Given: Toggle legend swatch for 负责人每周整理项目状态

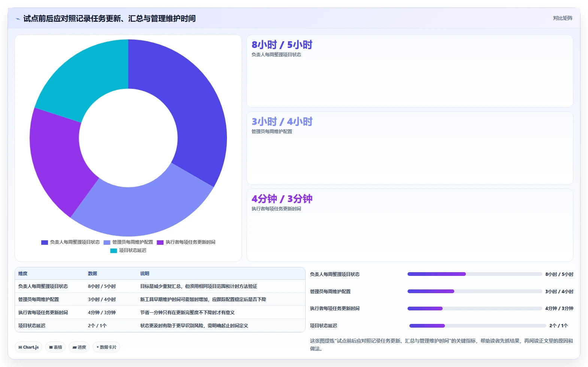Looking at the screenshot, I should coord(45,243).
